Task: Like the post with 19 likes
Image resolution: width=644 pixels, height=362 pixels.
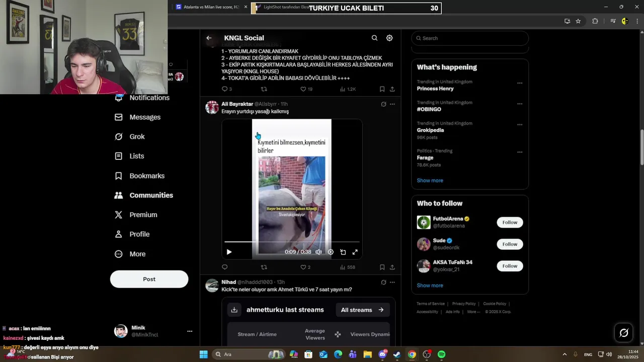Action: tap(306, 89)
